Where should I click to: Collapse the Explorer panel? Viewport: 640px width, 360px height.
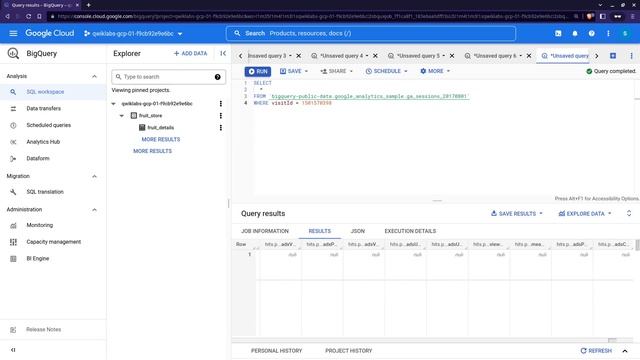coord(223,53)
